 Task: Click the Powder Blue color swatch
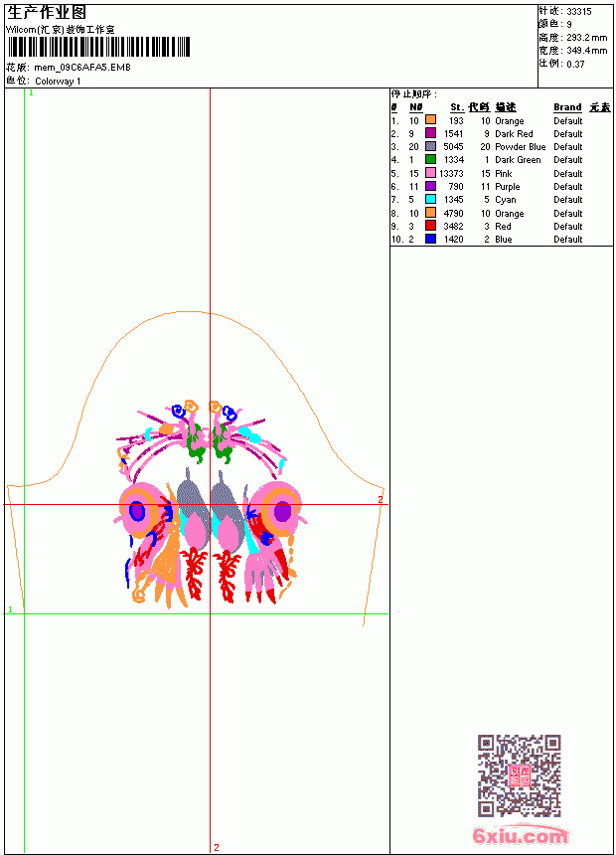click(430, 146)
